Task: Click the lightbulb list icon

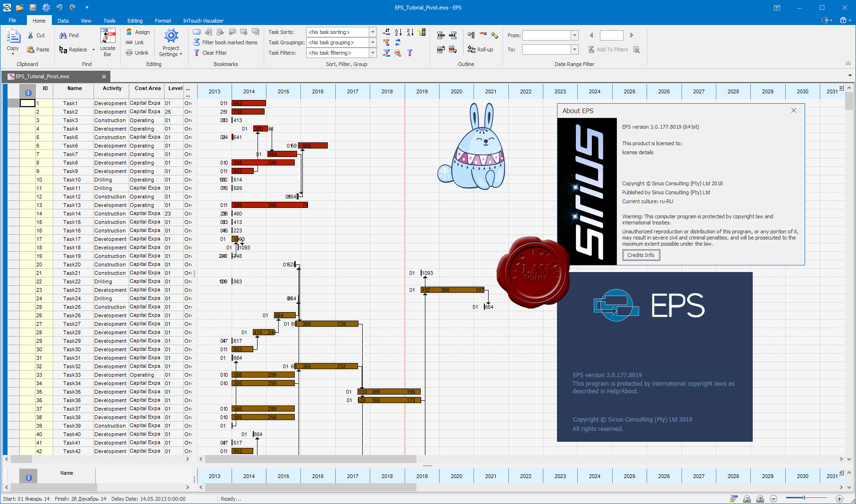Action: [x=422, y=32]
